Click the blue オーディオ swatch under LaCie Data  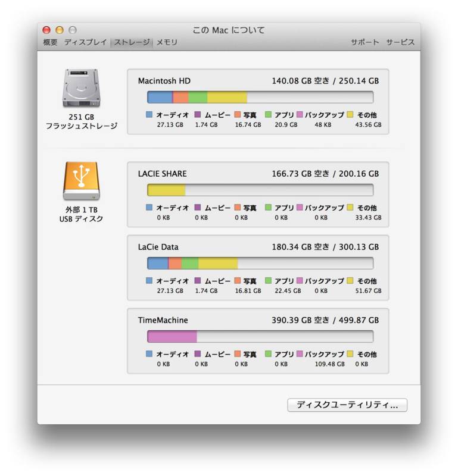(149, 280)
